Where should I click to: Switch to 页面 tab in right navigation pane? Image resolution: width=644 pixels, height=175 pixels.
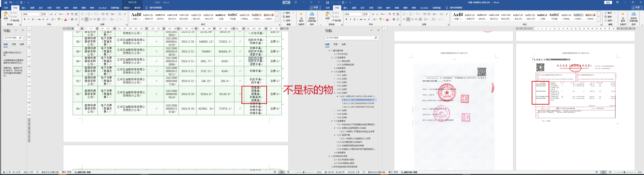pyautogui.click(x=335, y=44)
